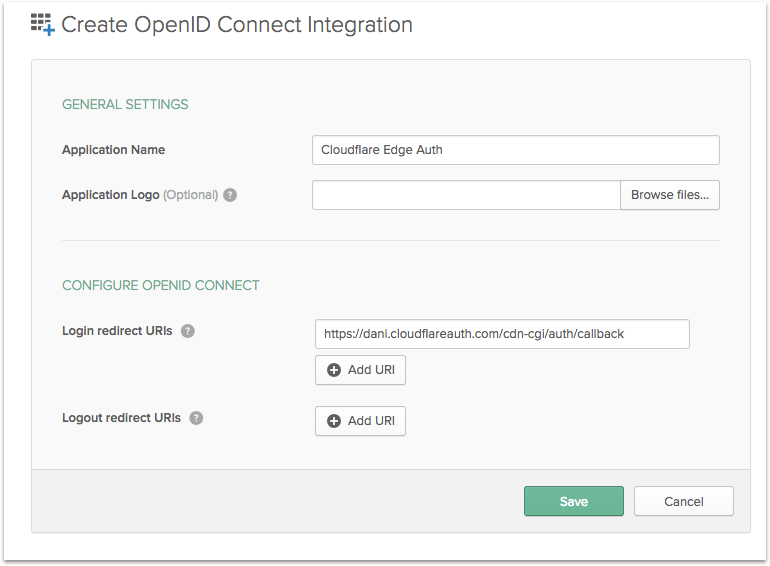Click the Logout redirect URIs label
This screenshot has width=770, height=566.
(121, 418)
